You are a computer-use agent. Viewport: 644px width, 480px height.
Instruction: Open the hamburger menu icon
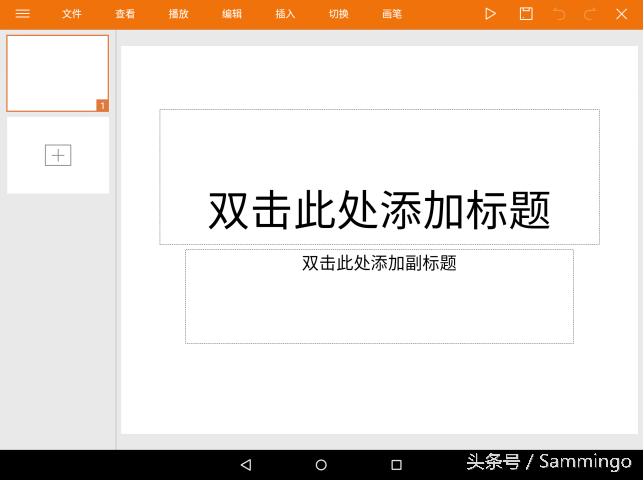[23, 14]
